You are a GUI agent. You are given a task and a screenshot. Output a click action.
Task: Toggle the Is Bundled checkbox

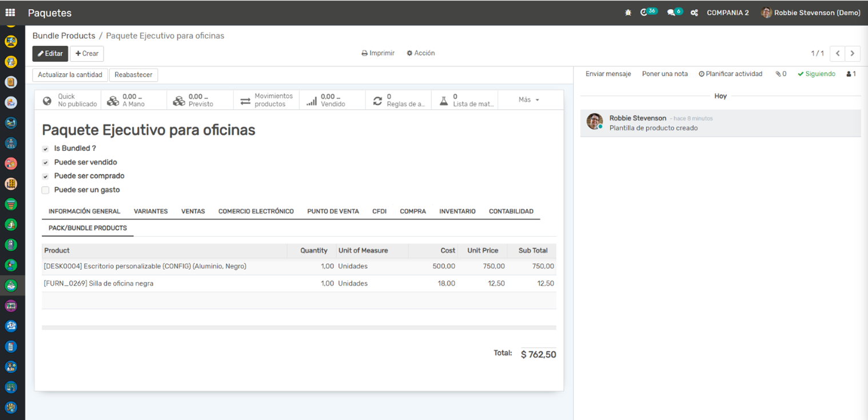tap(46, 149)
